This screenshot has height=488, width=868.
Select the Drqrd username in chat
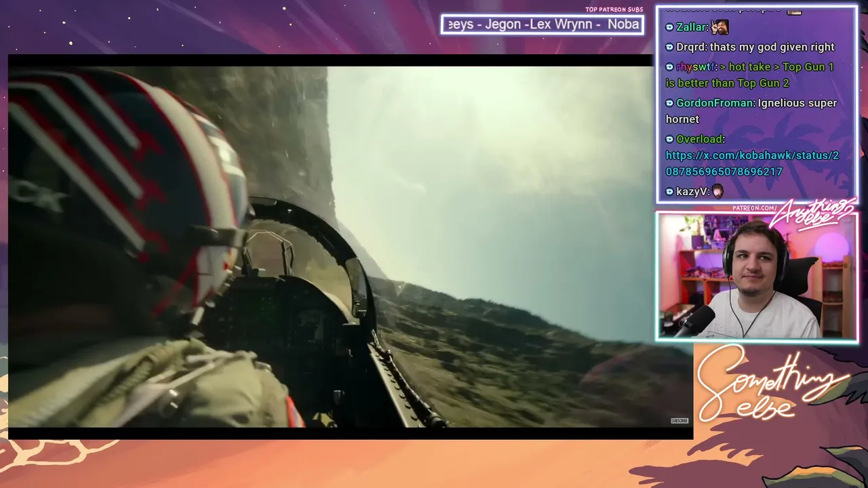691,47
